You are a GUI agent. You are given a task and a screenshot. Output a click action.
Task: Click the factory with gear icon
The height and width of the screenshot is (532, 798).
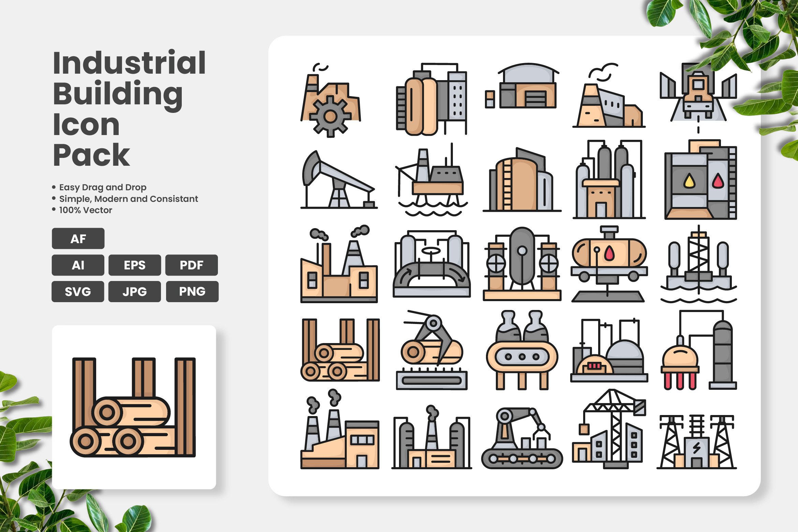330,100
